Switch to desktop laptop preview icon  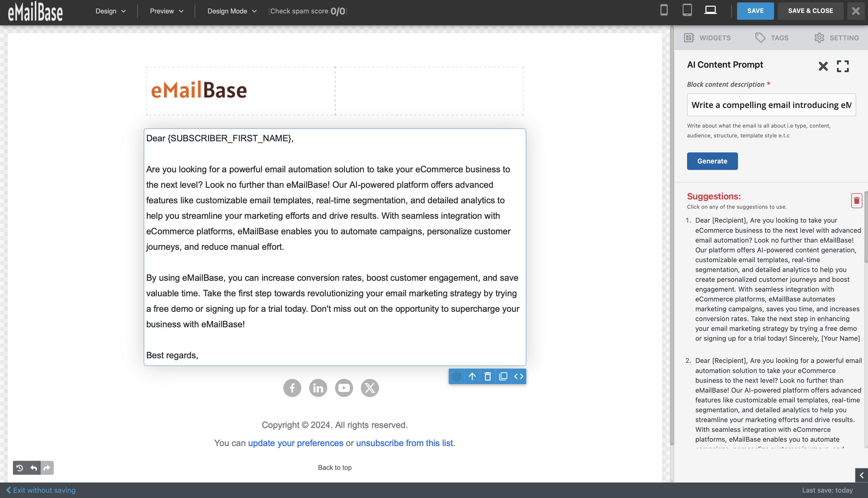pos(711,10)
